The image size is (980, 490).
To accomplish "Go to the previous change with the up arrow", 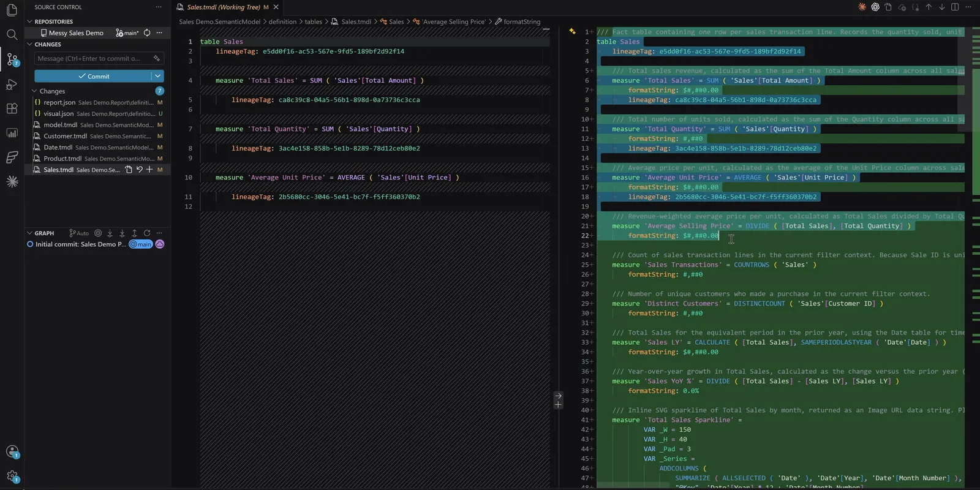I will click(929, 7).
